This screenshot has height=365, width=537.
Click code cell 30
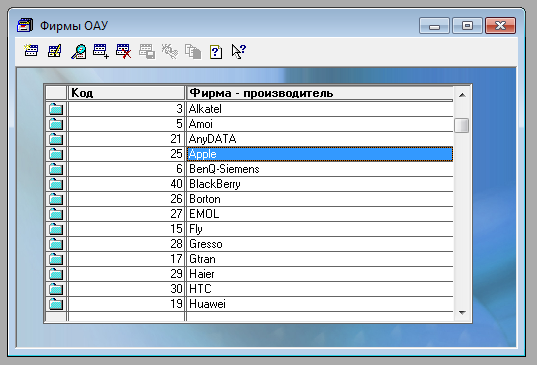126,289
